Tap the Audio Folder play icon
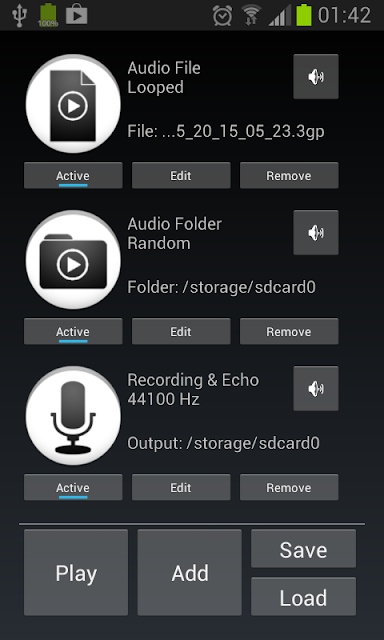This screenshot has width=384, height=640. [x=73, y=260]
